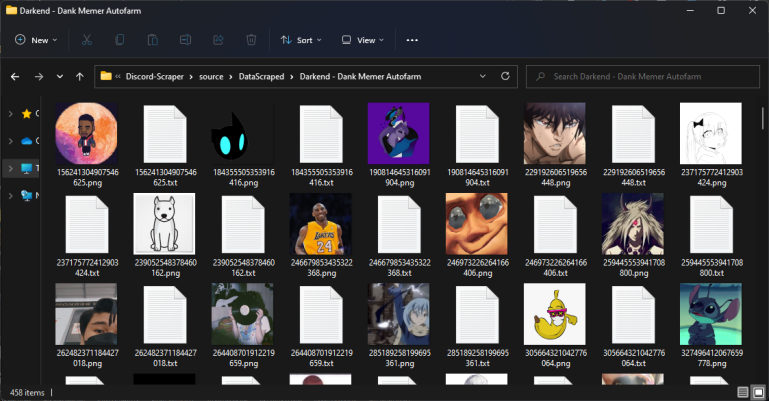Screen dimensions: 769x401
Task: Expand the Quick access star node
Action: click(10, 114)
